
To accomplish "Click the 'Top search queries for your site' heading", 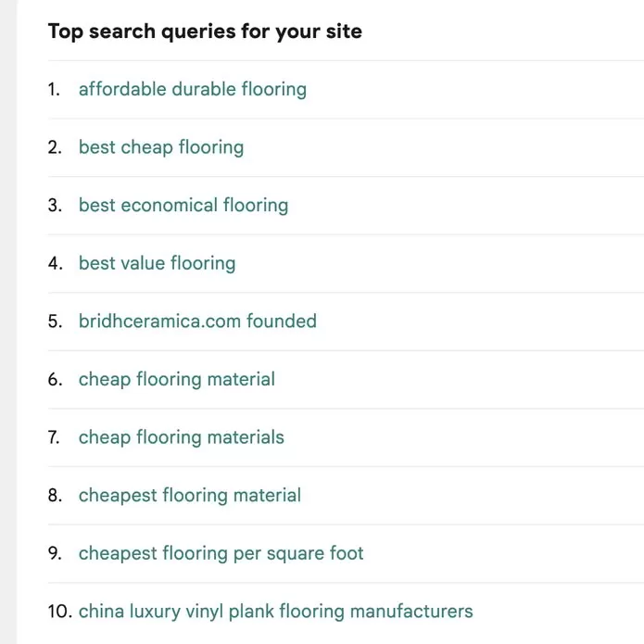I will click(x=205, y=32).
